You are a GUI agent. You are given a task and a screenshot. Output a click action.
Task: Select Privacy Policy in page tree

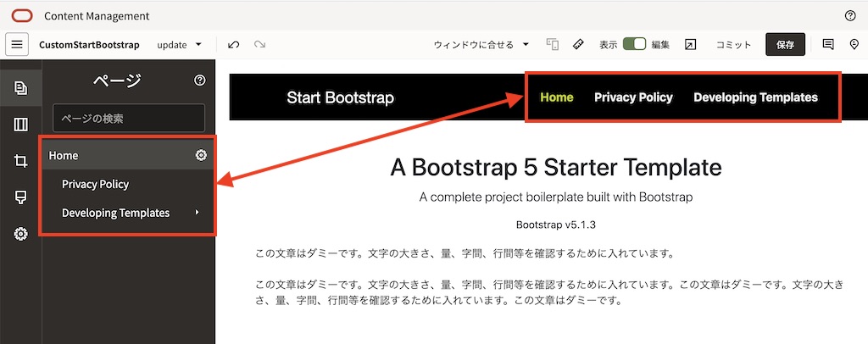coord(95,184)
